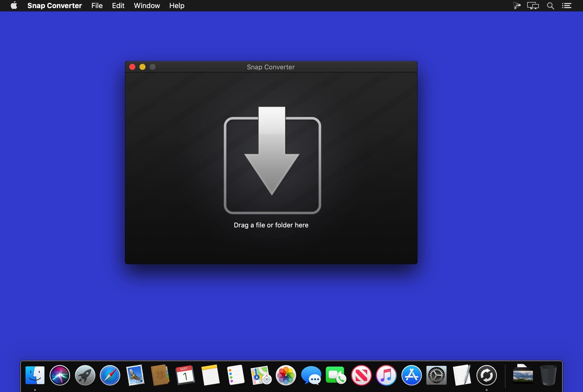
Task: Open the Apple menu
Action: 14,5
